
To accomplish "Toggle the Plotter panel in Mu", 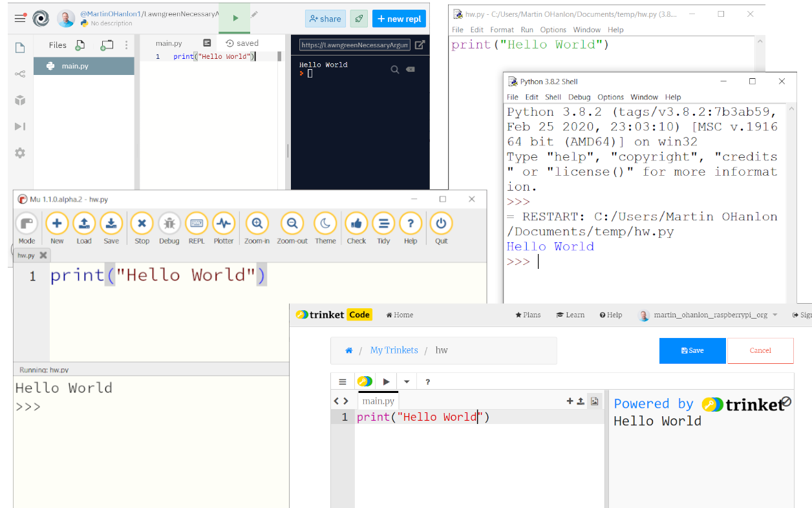I will pyautogui.click(x=224, y=224).
